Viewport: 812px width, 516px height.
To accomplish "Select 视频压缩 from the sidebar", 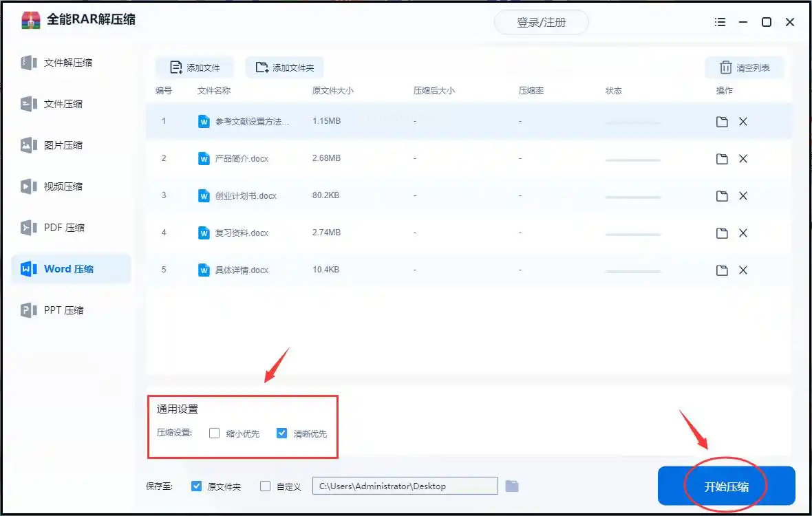I will pos(63,186).
